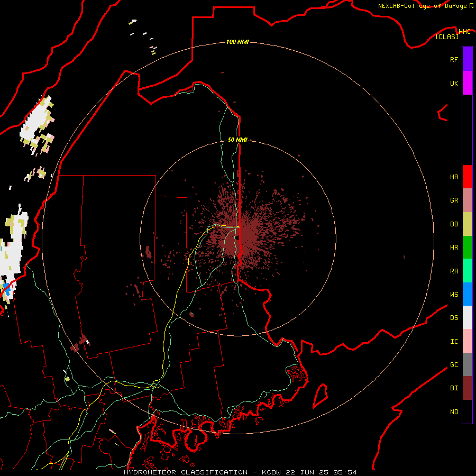Viewport: 476px width, 476px height.
Task: Click the UK magenta legend swatch
Action: click(467, 83)
